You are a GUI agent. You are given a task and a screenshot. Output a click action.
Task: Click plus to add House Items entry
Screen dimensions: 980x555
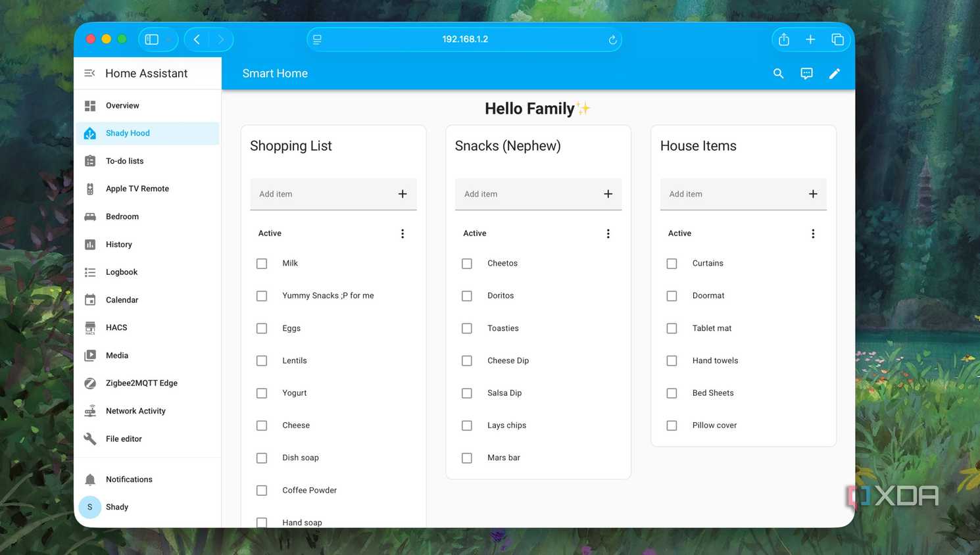pos(813,194)
